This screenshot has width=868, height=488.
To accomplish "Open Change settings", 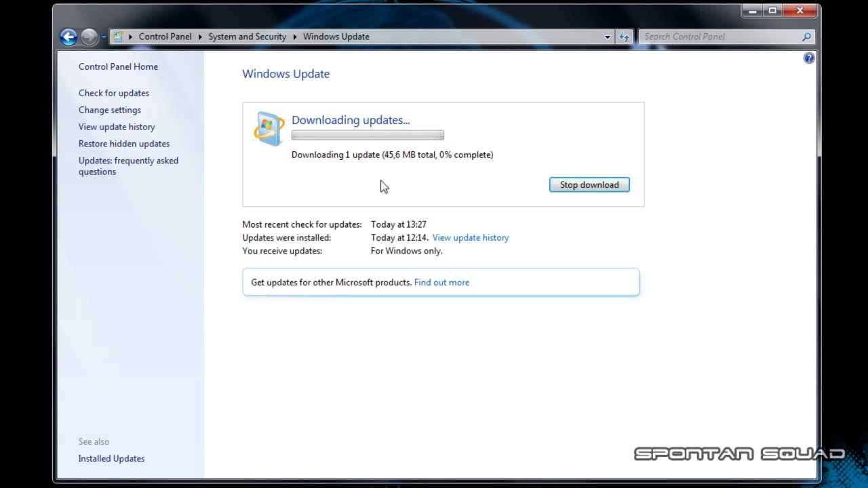I will 110,110.
